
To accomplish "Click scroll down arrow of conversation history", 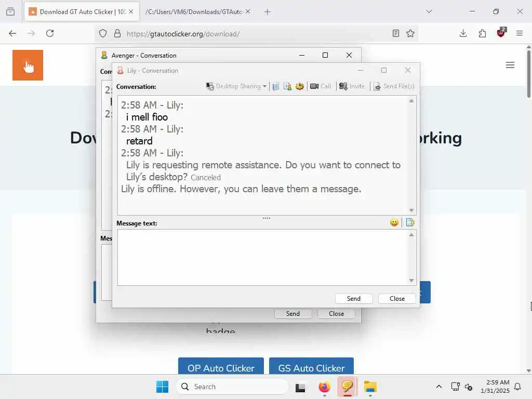I will [411, 210].
